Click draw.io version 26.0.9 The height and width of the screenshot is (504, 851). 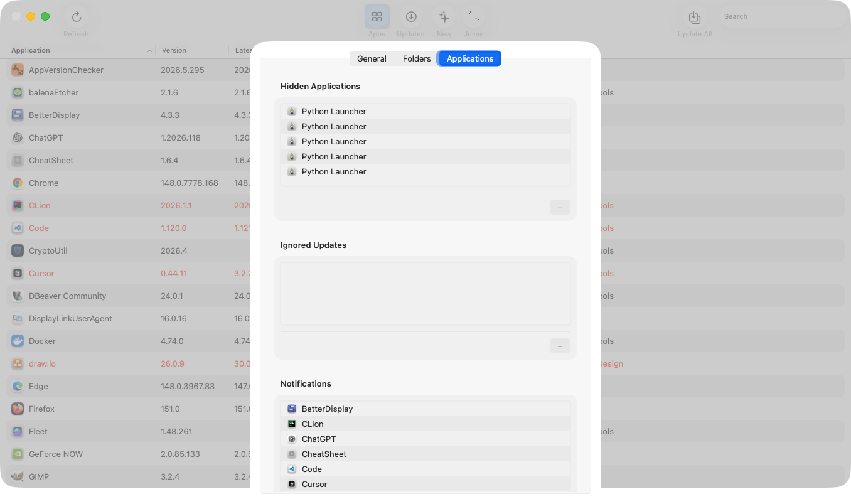point(173,363)
